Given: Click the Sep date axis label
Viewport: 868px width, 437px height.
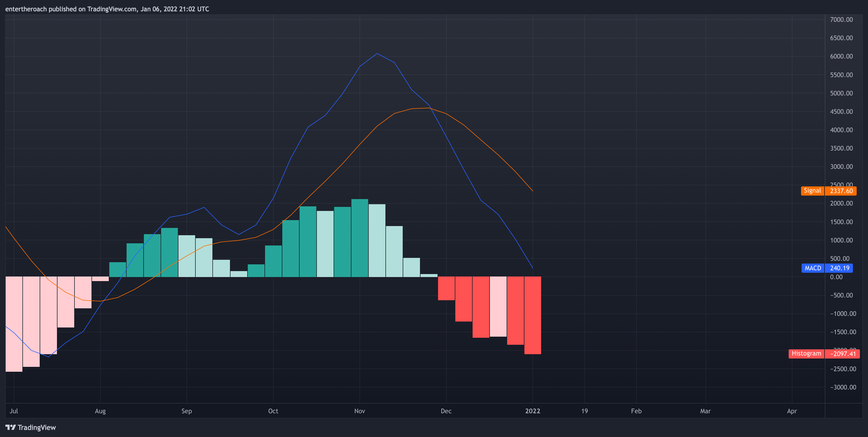Looking at the screenshot, I should point(187,411).
